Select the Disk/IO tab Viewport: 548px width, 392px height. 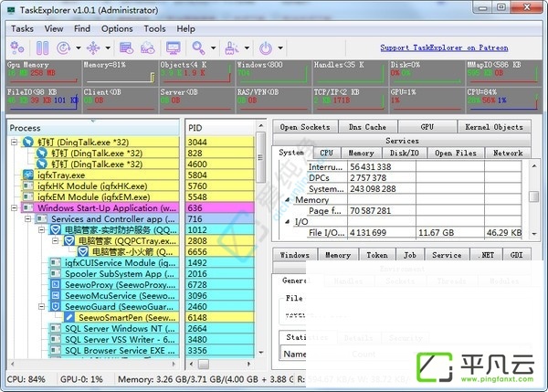[405, 153]
